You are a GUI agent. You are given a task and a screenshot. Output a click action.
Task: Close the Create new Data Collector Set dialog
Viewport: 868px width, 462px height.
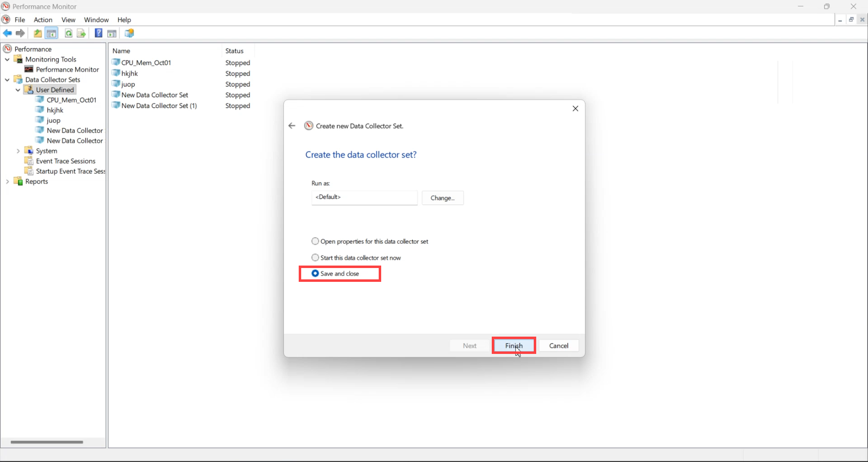(x=575, y=109)
